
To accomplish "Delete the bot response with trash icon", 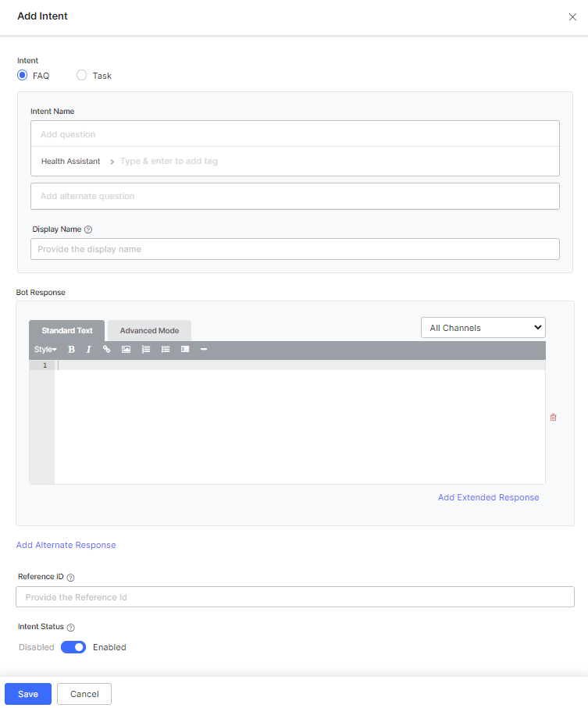I will [554, 418].
